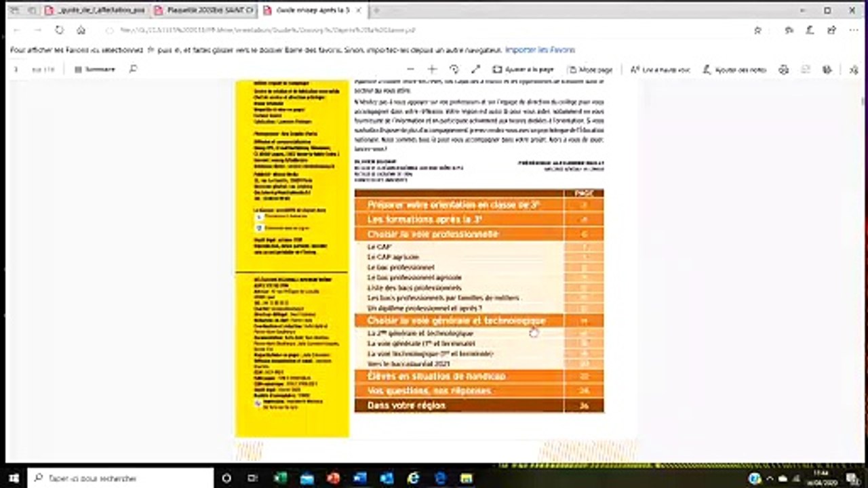Image resolution: width=868 pixels, height=488 pixels.
Task: Select Ajouter des notes tool
Action: [x=734, y=69]
